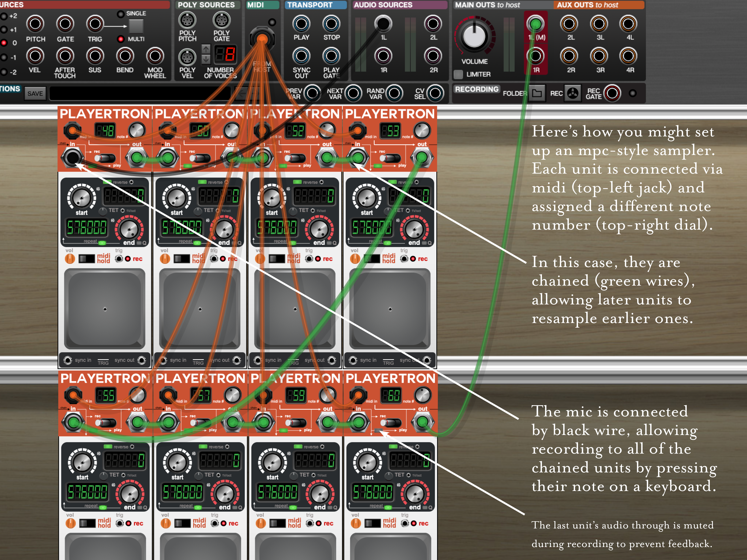
Task: Click the SAVE variations button
Action: 35,93
